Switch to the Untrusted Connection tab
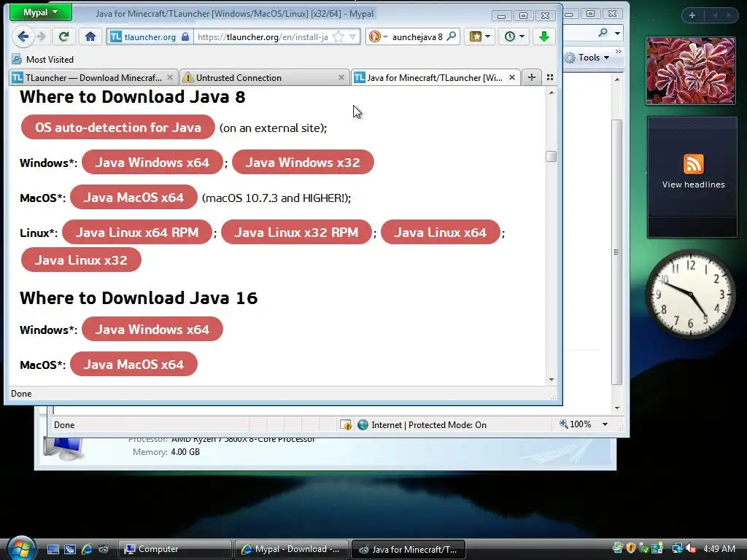Viewport: 747px width, 560px height. [x=264, y=77]
